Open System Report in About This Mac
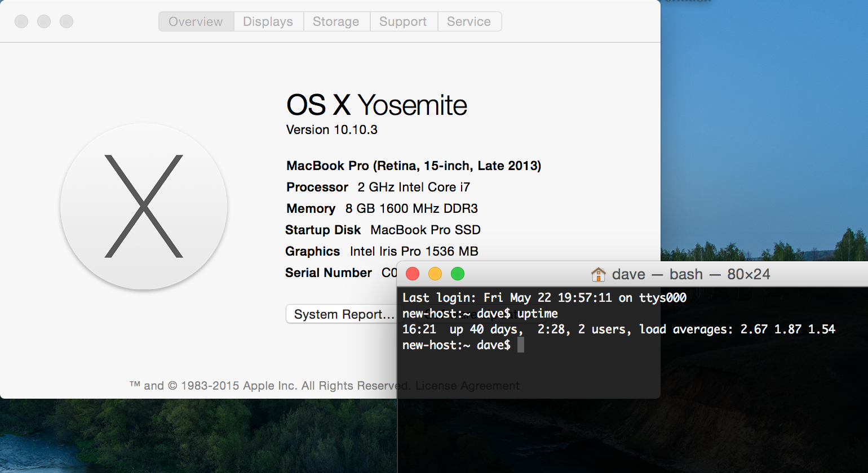 pyautogui.click(x=342, y=314)
